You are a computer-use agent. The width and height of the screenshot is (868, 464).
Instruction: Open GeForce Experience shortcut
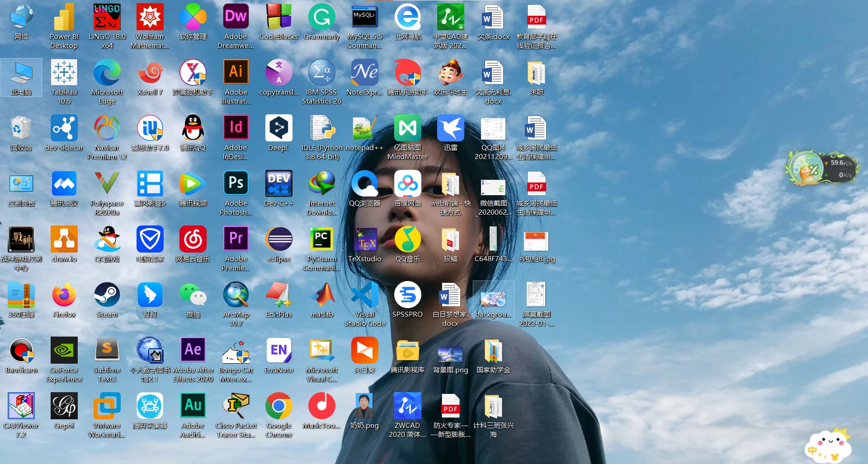(64, 351)
